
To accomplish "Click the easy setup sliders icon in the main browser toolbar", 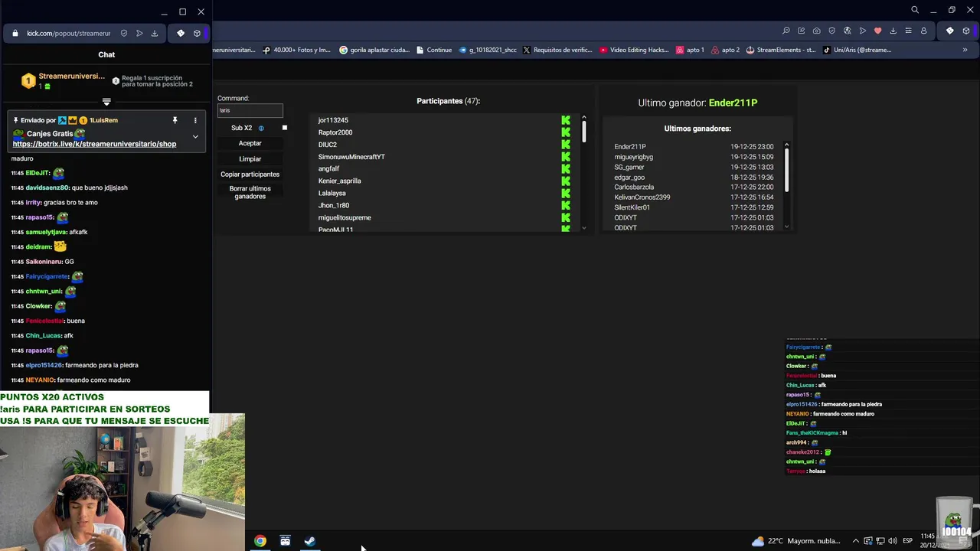I will tap(908, 31).
